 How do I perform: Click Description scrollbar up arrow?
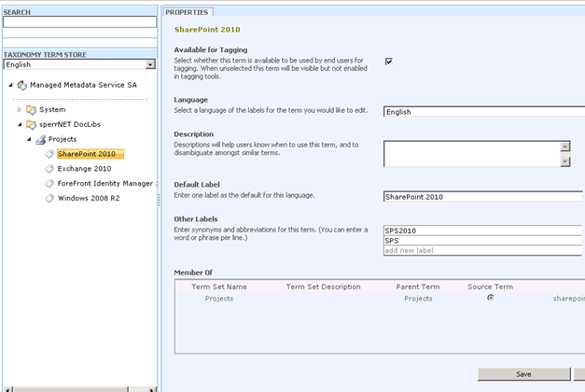click(565, 147)
